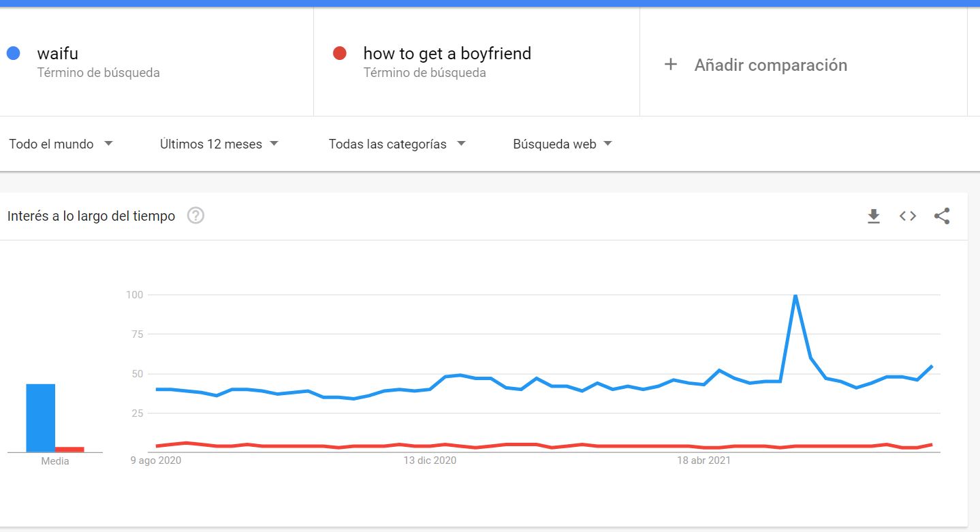Open the Todo el mundo region dropdown
980x532 pixels.
[x=61, y=144]
